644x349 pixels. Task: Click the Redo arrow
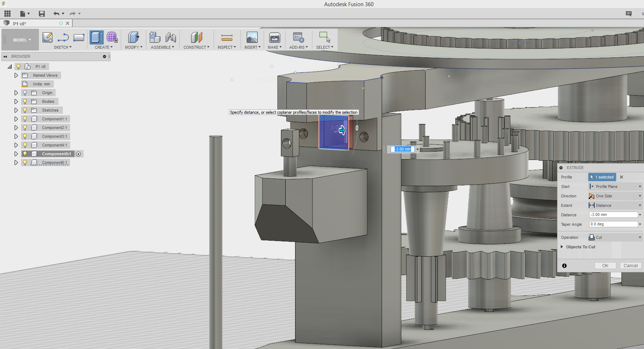(72, 14)
